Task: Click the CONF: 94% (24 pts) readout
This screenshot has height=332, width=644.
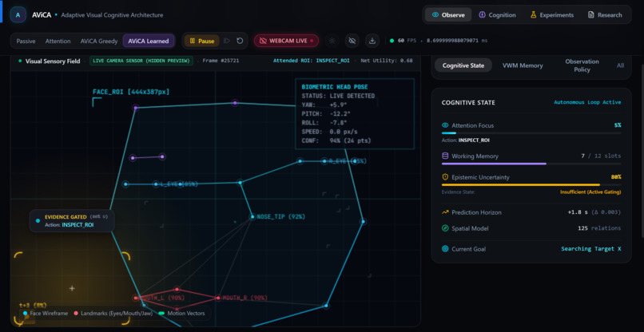Action: 336,140
